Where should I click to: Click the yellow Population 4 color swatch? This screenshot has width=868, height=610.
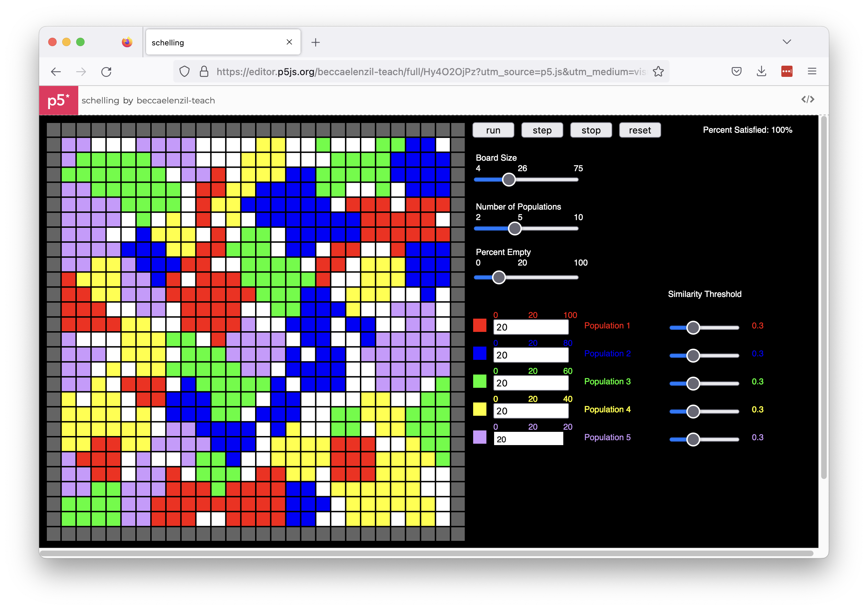point(479,409)
